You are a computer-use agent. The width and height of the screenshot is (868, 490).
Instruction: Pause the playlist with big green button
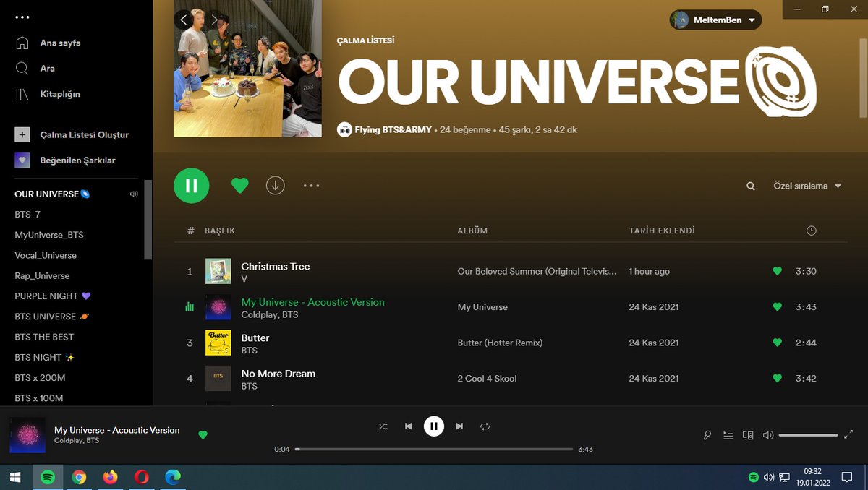192,186
